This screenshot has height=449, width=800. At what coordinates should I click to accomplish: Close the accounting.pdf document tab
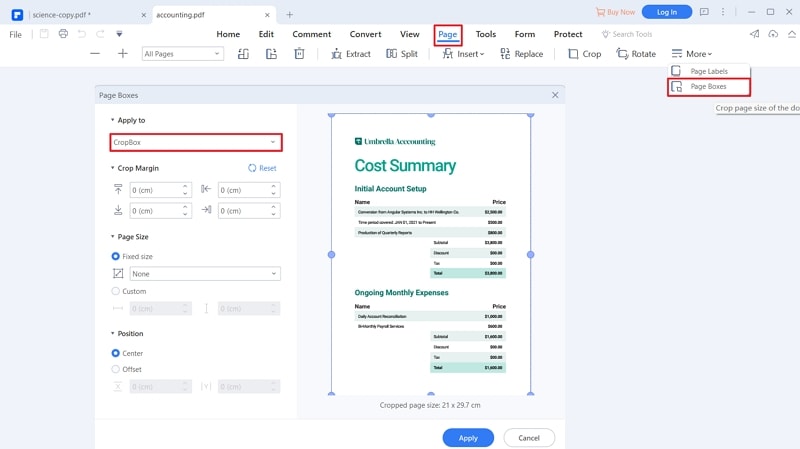[x=267, y=15]
